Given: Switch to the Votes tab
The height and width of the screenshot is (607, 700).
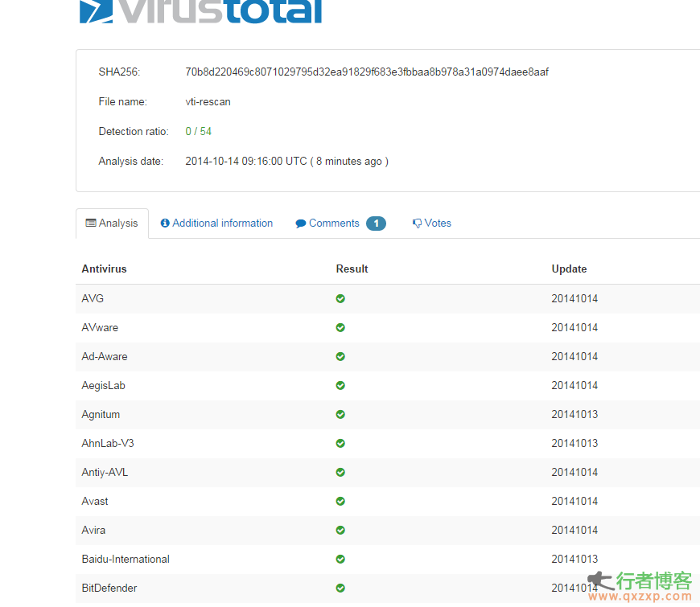Looking at the screenshot, I should click(432, 223).
